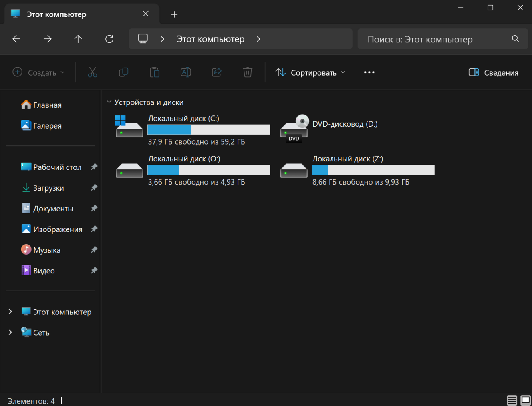
Task: Go to Загрузки in sidebar
Action: click(48, 188)
